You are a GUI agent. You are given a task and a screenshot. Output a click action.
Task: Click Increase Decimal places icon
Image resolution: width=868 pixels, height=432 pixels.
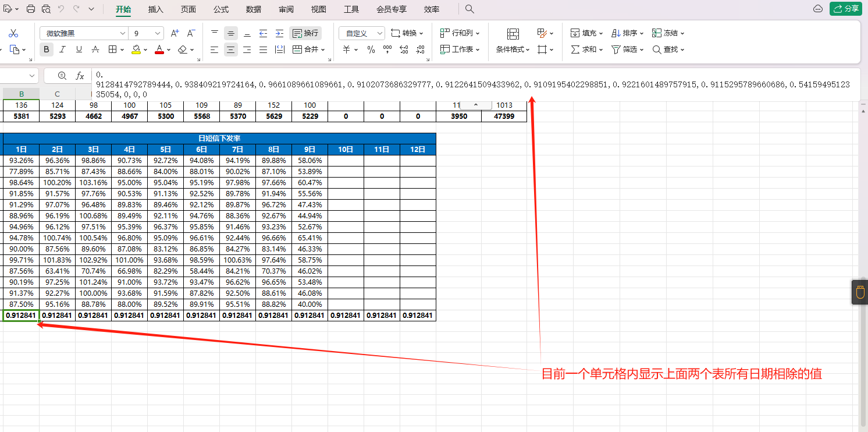pyautogui.click(x=404, y=49)
